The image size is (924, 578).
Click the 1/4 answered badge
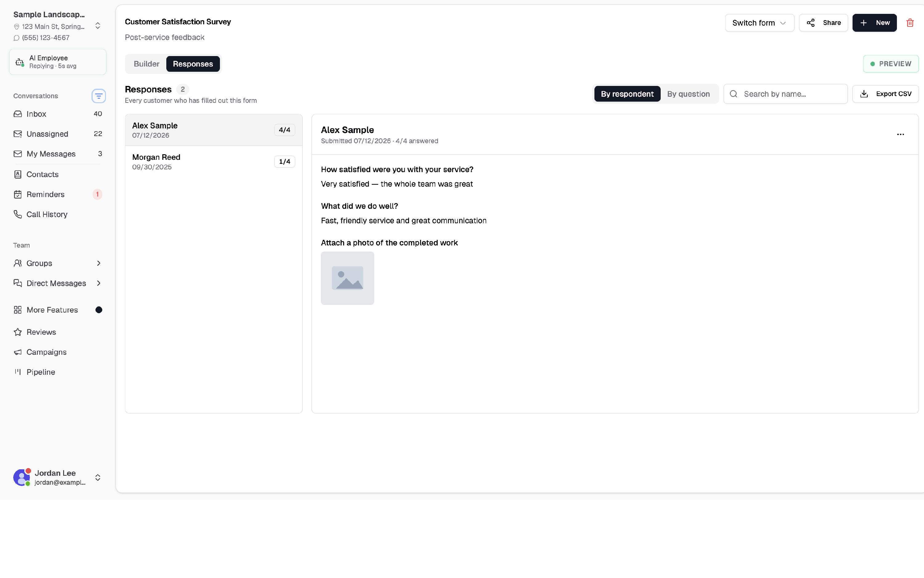pos(284,162)
